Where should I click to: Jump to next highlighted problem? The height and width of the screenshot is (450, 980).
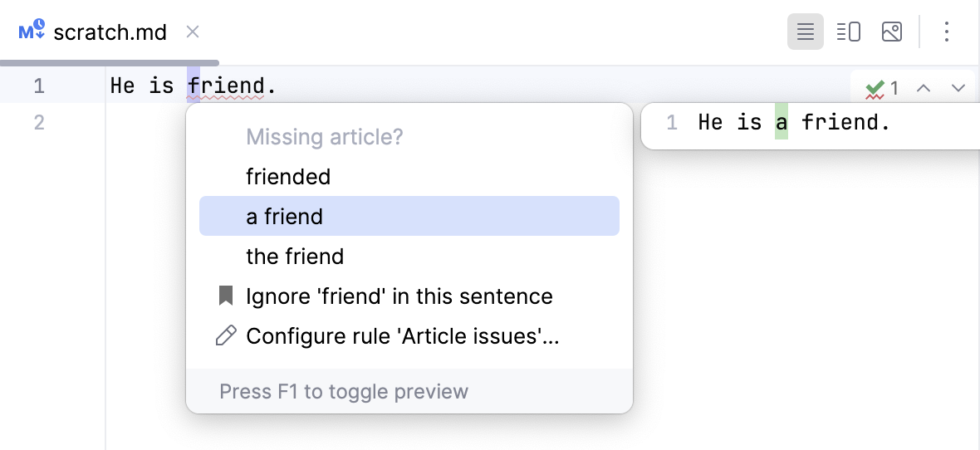point(958,88)
